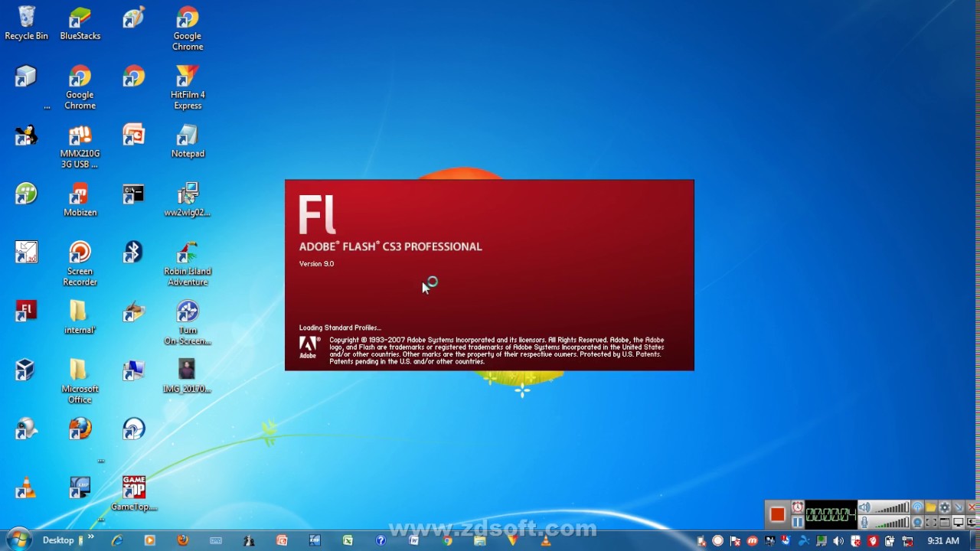Click the 9:31 AM system clock

pos(943,540)
